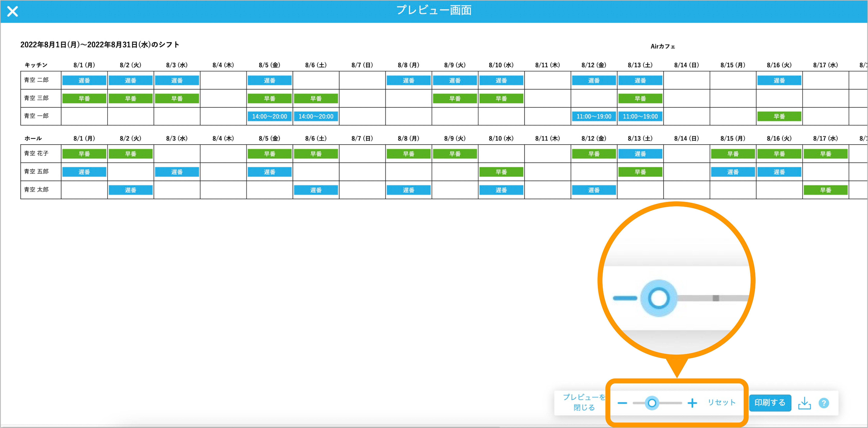Image resolution: width=868 pixels, height=428 pixels.
Task: Click 青空 三郎's 早番 shift on 8/13
Action: pos(640,99)
